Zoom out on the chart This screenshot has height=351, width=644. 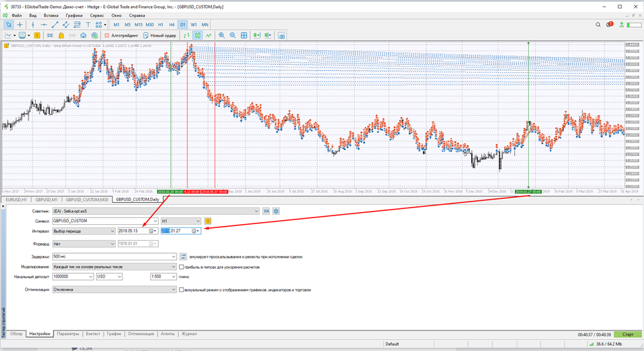[233, 35]
